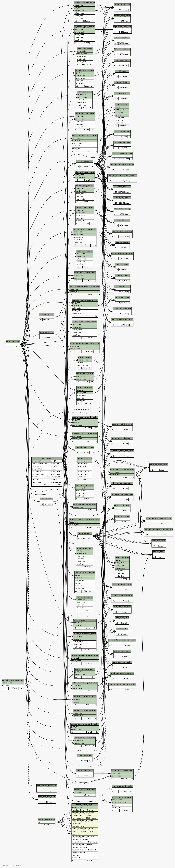Click the marine_species table header

pyautogui.click(x=46, y=458)
